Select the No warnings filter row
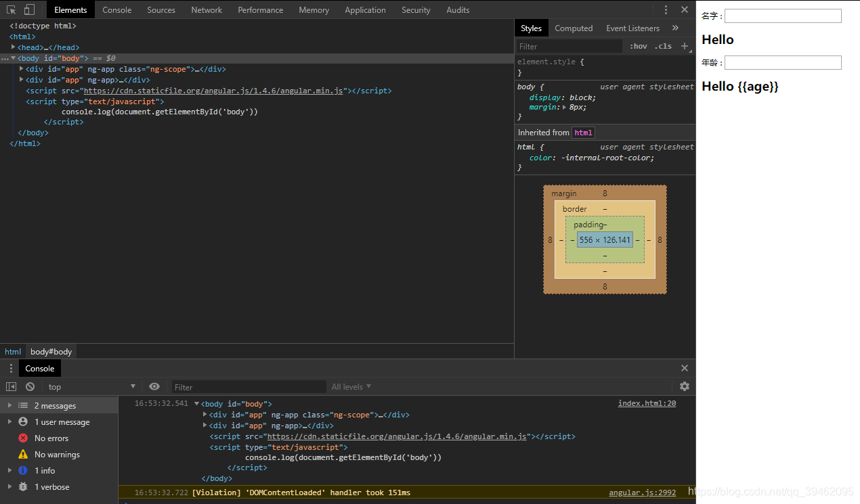Image resolution: width=860 pixels, height=504 pixels. click(59, 454)
